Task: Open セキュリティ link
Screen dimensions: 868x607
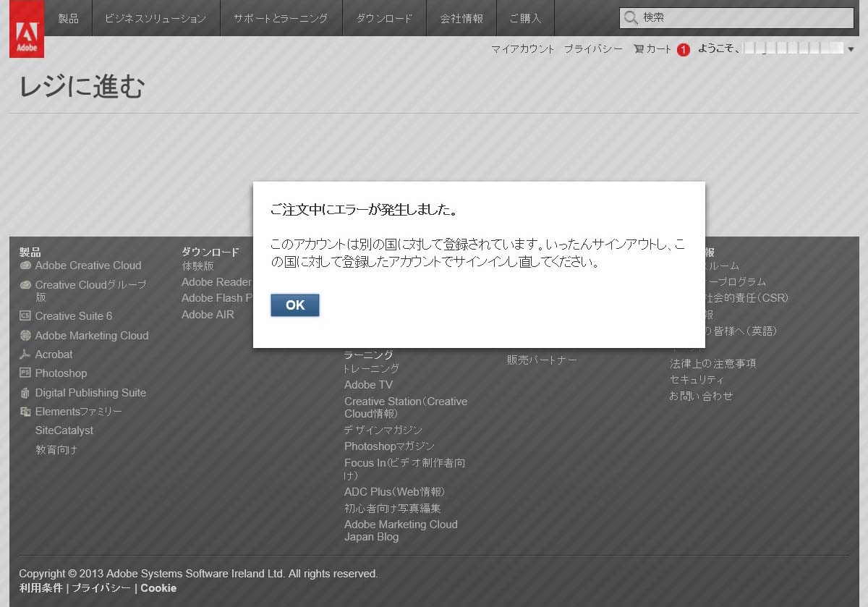Action: [697, 380]
